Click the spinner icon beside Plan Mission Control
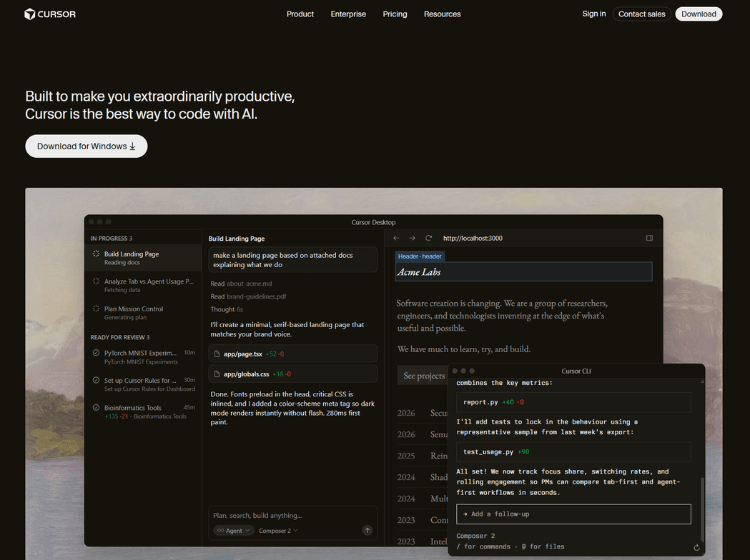 [96, 308]
